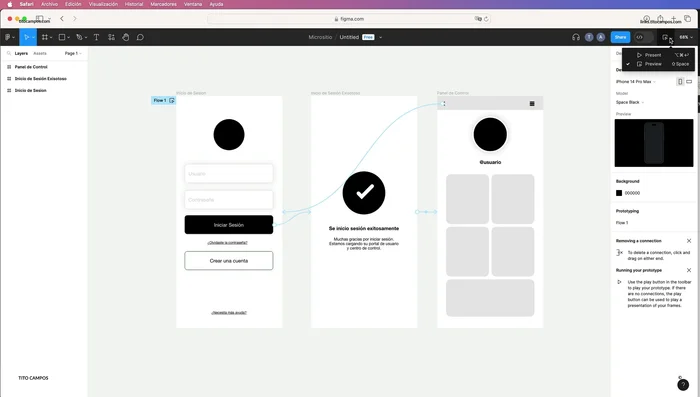Open the help question mark button
Image resolution: width=700 pixels, height=397 pixels.
coord(683,384)
